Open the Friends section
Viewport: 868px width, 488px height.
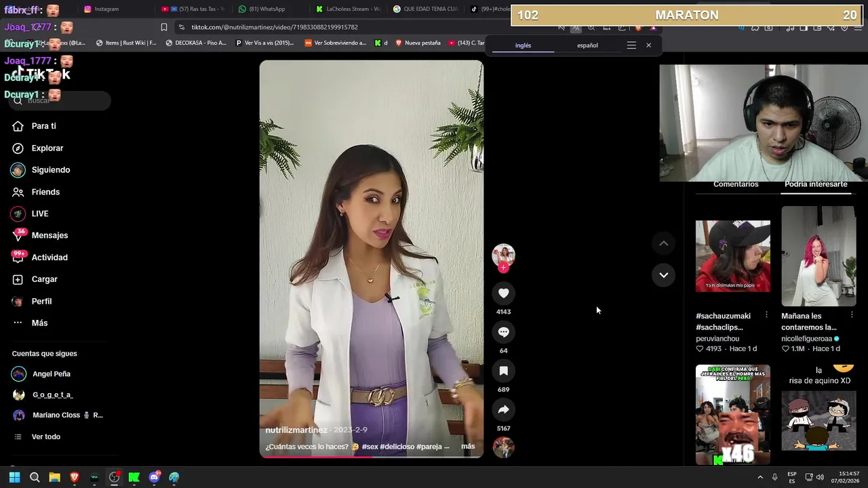click(45, 192)
